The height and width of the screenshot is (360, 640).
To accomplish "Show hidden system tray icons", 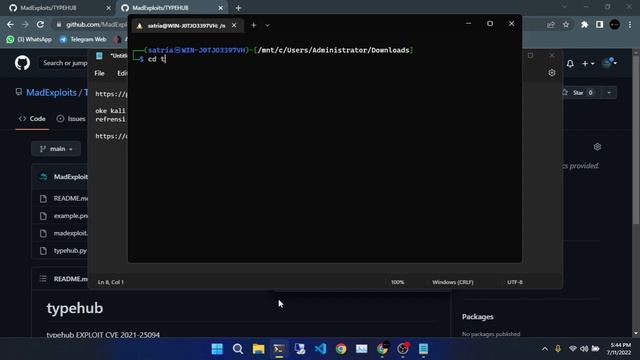I will tap(544, 349).
